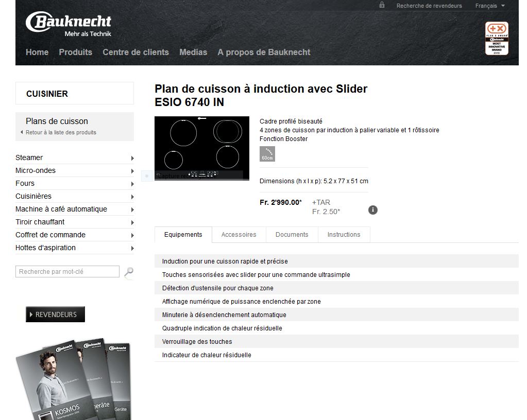Expand the Hottes d'aspiration arrow
This screenshot has height=420, width=527.
pyautogui.click(x=132, y=249)
